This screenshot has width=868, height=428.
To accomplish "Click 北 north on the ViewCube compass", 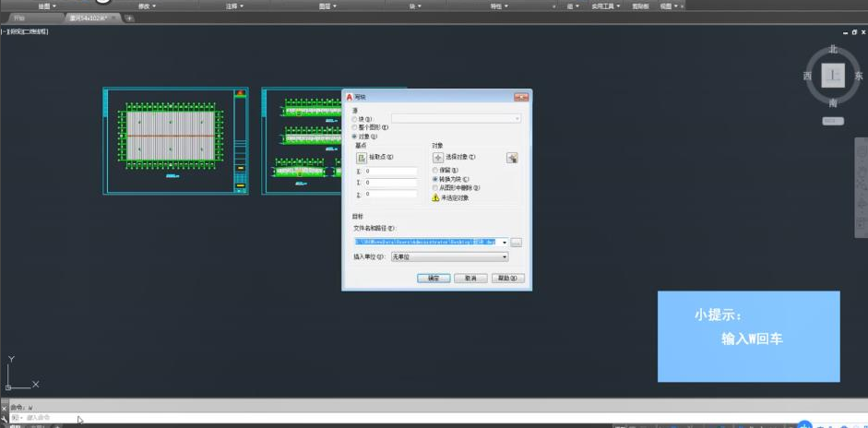I will point(833,49).
